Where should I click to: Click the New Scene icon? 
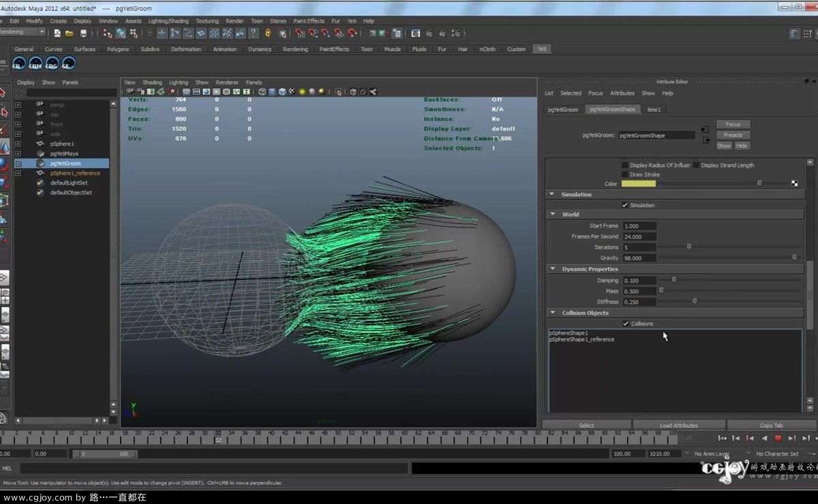point(57,33)
